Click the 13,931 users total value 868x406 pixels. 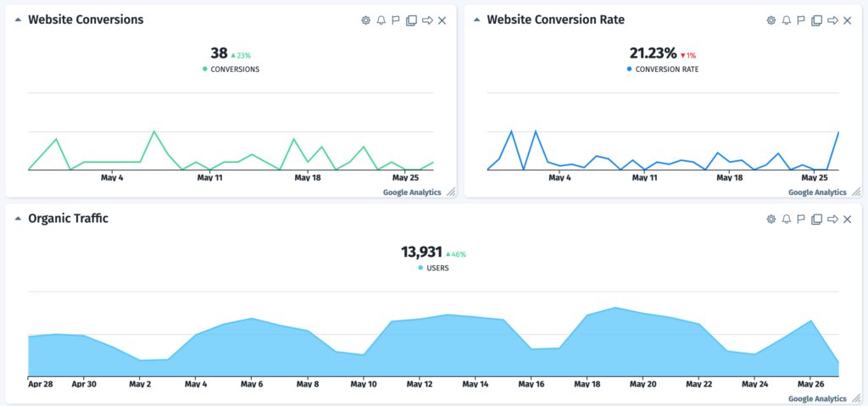(x=420, y=252)
